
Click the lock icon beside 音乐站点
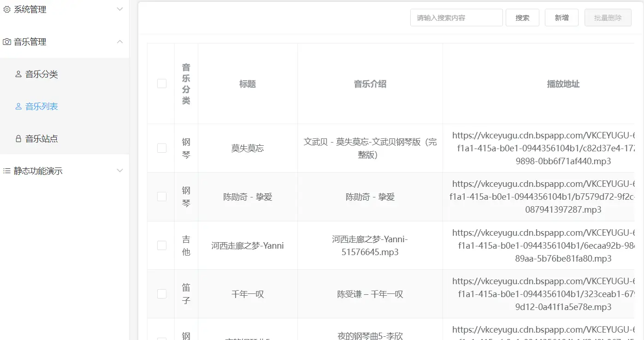coord(18,139)
